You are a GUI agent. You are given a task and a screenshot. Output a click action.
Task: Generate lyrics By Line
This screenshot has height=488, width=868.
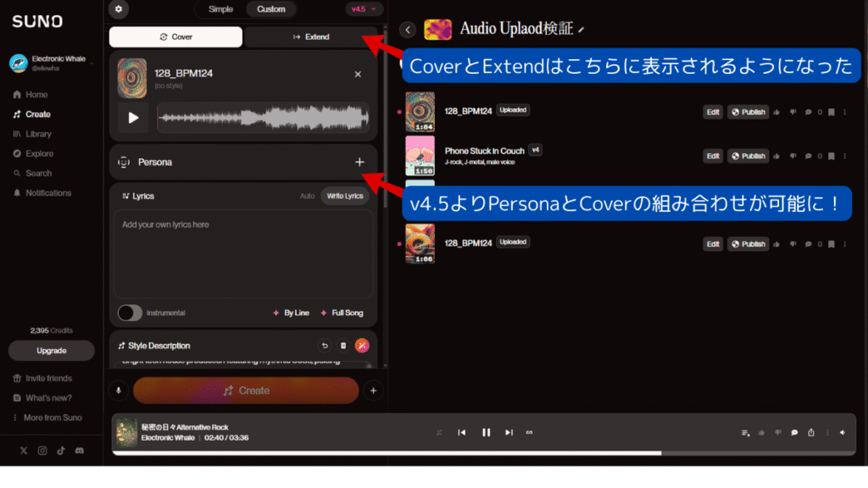(x=292, y=313)
